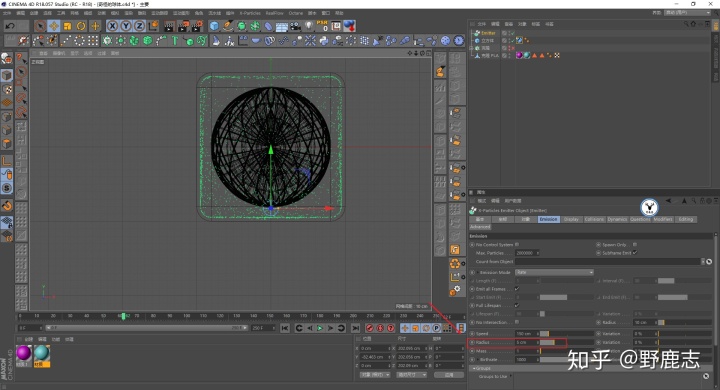Click Render View clapperboard icon
The height and width of the screenshot is (390, 720).
pos(169,26)
